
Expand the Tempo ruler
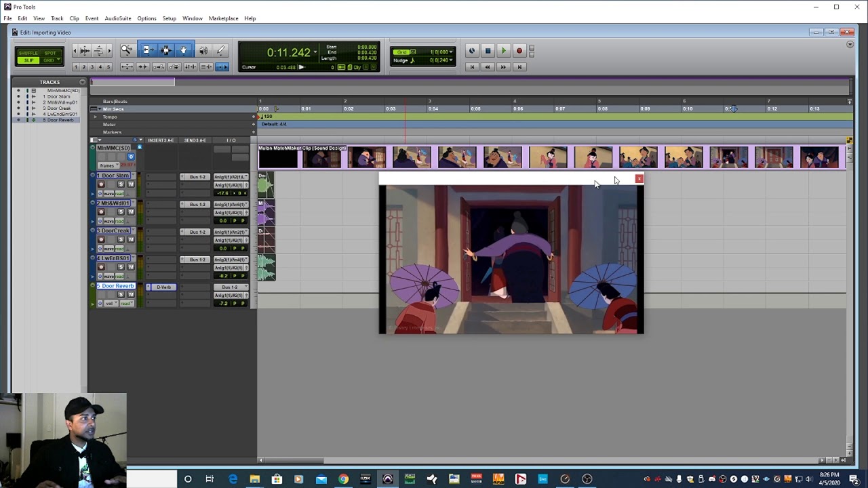pyautogui.click(x=96, y=117)
